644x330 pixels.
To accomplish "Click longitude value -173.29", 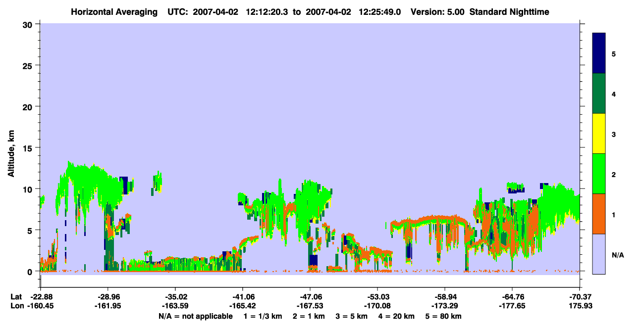I will [445, 306].
